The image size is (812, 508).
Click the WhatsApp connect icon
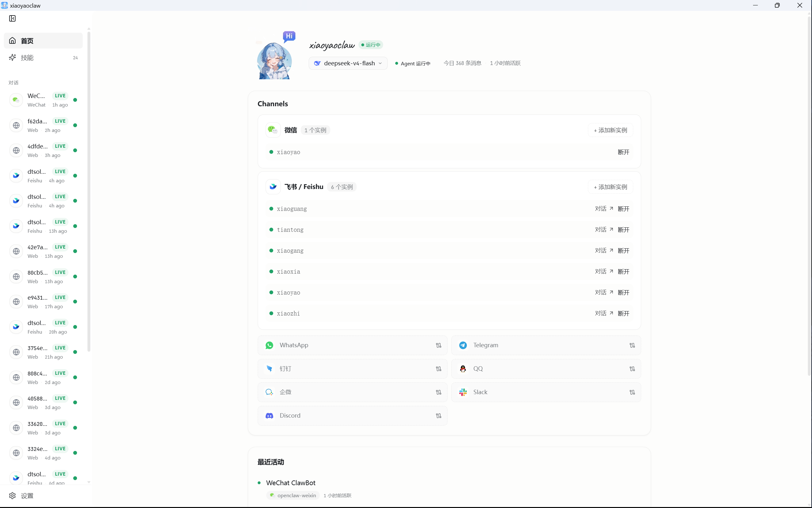coord(439,345)
